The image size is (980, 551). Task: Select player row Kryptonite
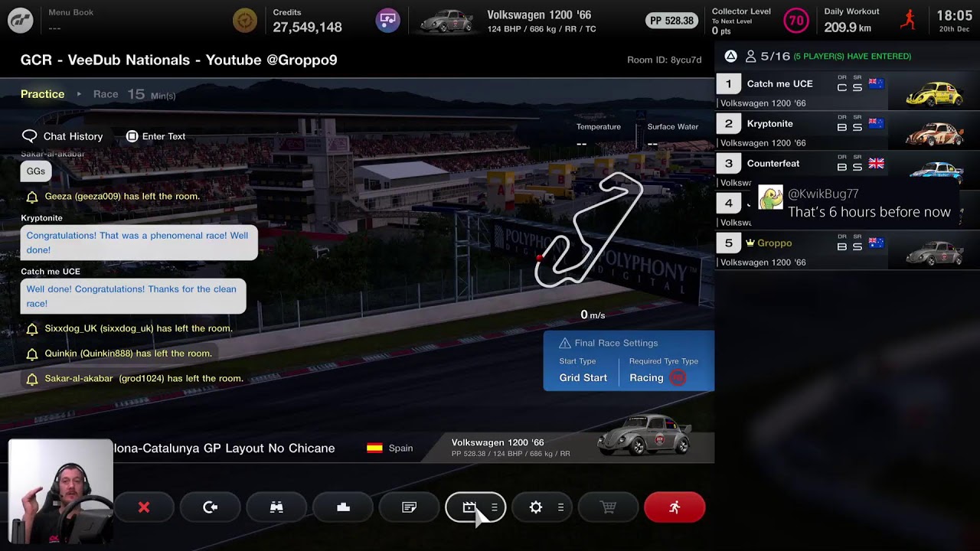click(x=848, y=133)
